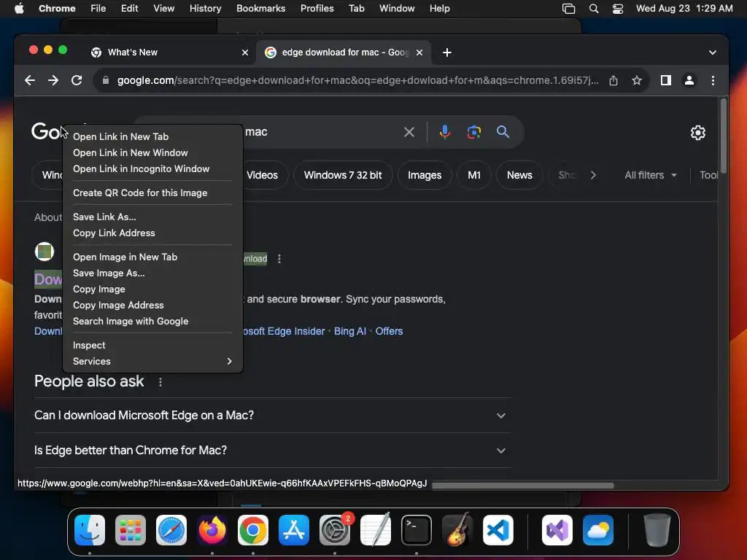Click the horizontal scrollbar at bottom
Screen dimensions: 747x560
pyautogui.click(x=523, y=485)
